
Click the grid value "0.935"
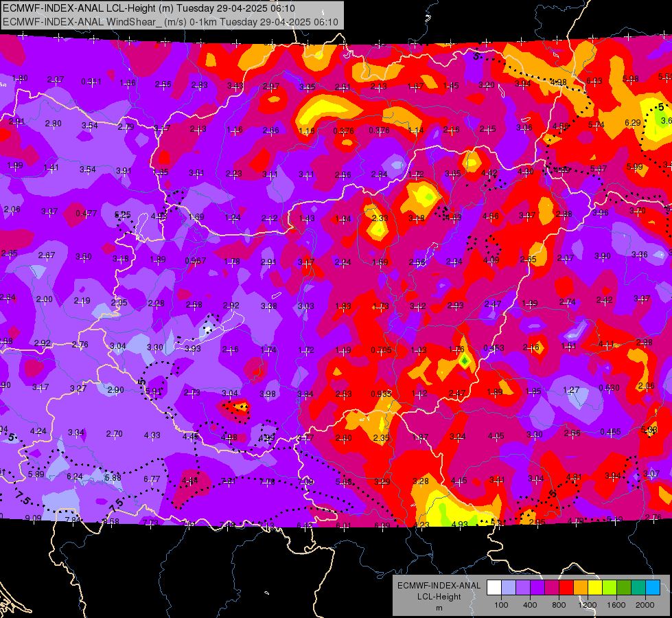click(x=382, y=393)
